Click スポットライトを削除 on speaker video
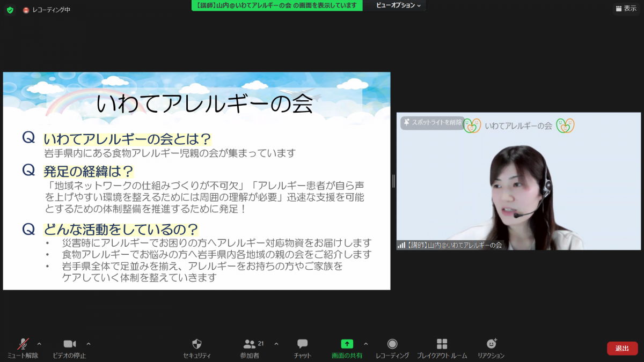This screenshot has height=362, width=644. [x=433, y=122]
